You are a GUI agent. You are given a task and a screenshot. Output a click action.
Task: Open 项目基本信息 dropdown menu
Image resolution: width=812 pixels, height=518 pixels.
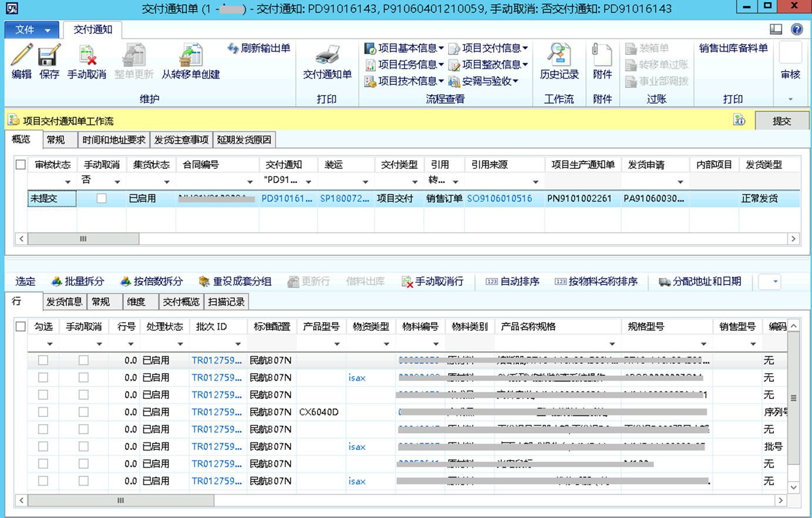pyautogui.click(x=404, y=48)
